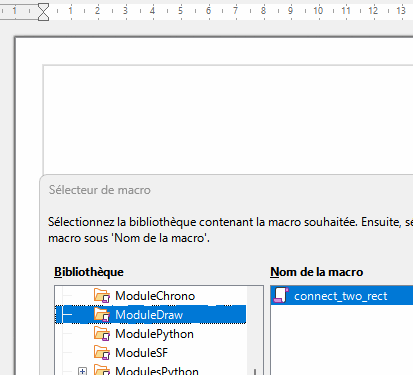Viewport: 413px width, 375px height.
Task: Select the ModuleChrono library
Action: pyautogui.click(x=155, y=296)
